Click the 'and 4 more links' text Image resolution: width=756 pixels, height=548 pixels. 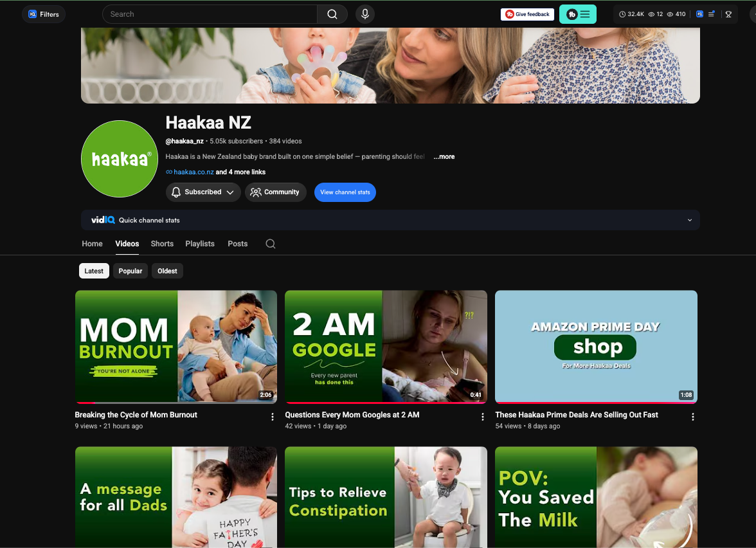[240, 172]
